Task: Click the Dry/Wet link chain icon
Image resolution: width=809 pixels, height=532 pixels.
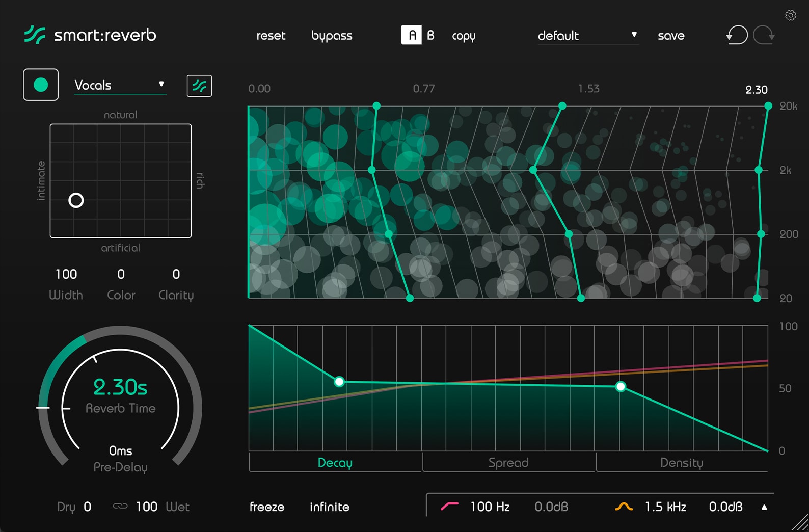Action: (120, 506)
